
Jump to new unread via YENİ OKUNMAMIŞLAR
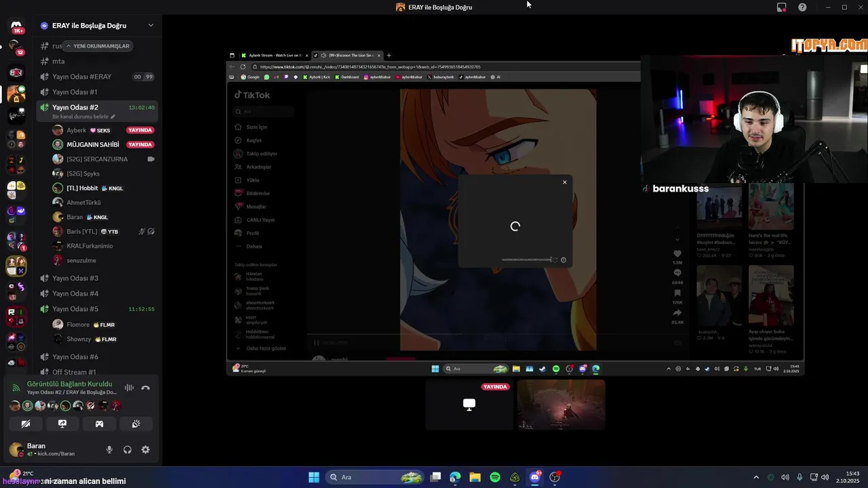pos(97,46)
